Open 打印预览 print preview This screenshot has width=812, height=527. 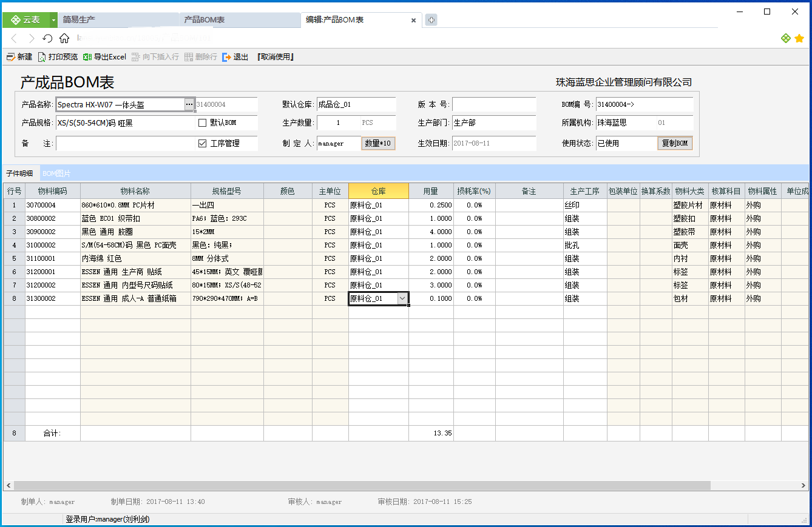[58, 57]
